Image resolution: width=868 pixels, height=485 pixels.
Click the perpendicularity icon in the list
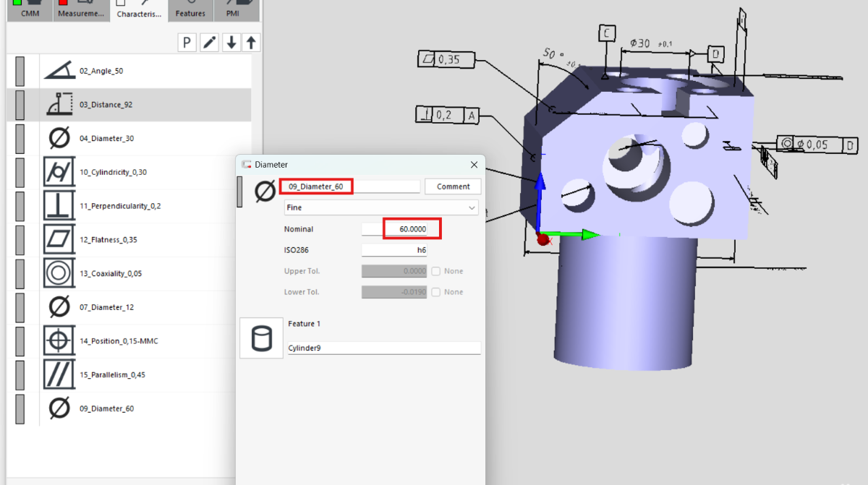[59, 206]
